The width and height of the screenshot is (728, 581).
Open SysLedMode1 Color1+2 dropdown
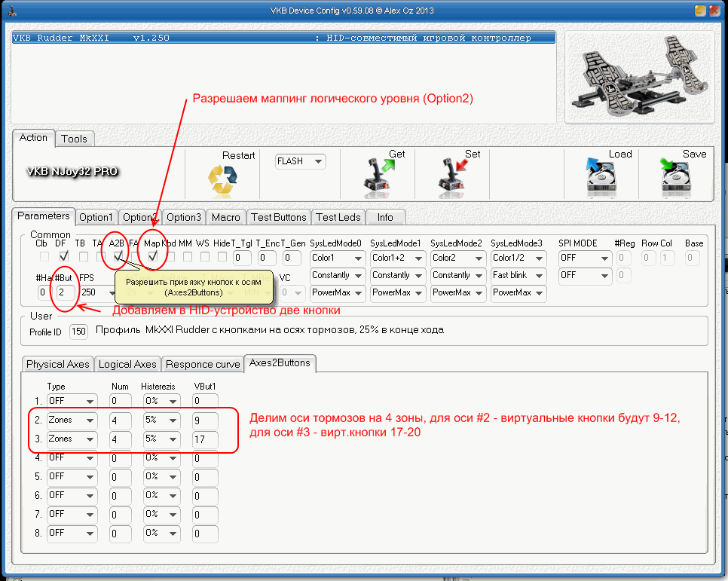[x=398, y=258]
